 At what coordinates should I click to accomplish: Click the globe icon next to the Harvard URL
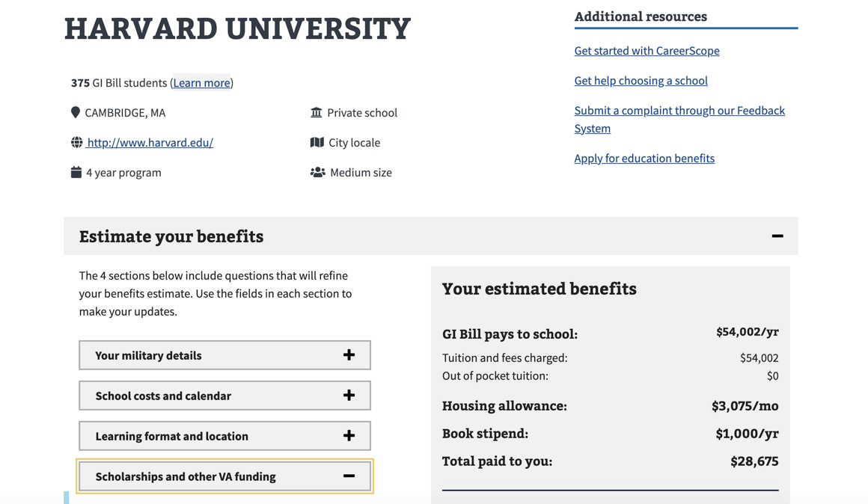(76, 142)
